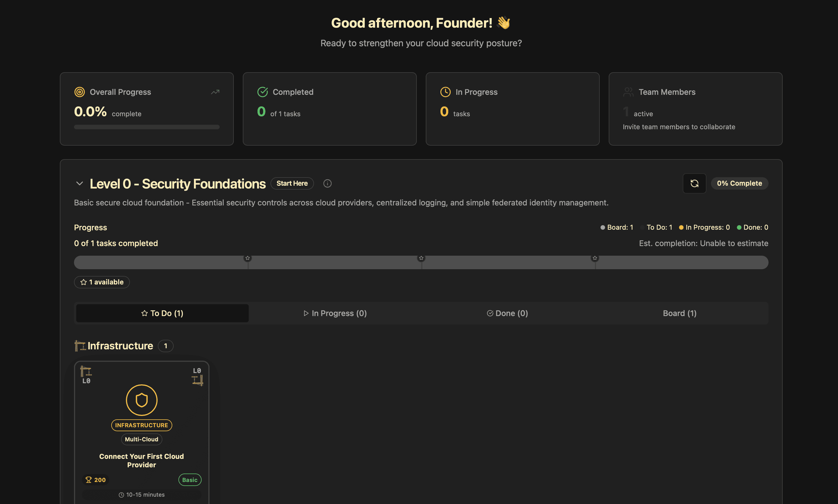The width and height of the screenshot is (838, 504).
Task: Switch to the In Progress (0) tab
Action: pos(335,313)
